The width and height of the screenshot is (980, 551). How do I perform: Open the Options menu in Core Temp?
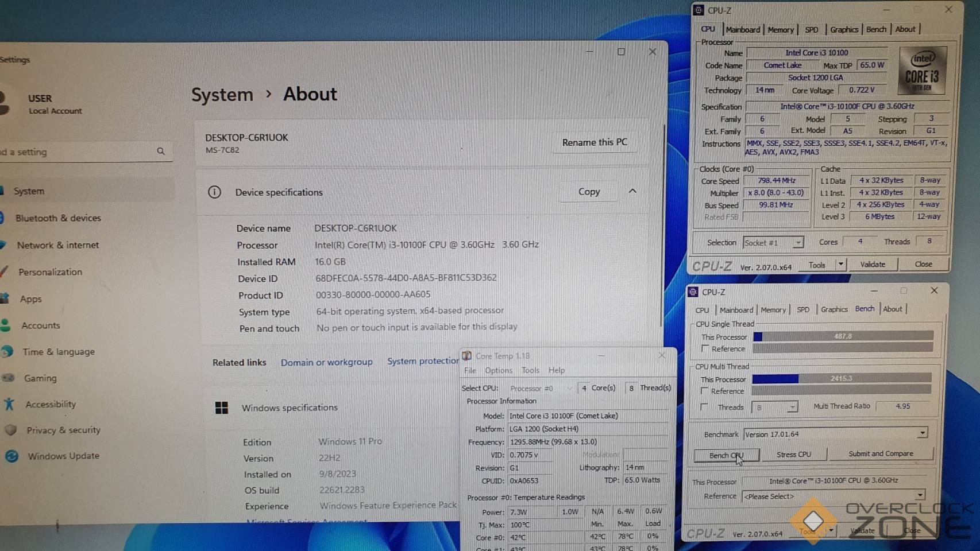pyautogui.click(x=498, y=370)
